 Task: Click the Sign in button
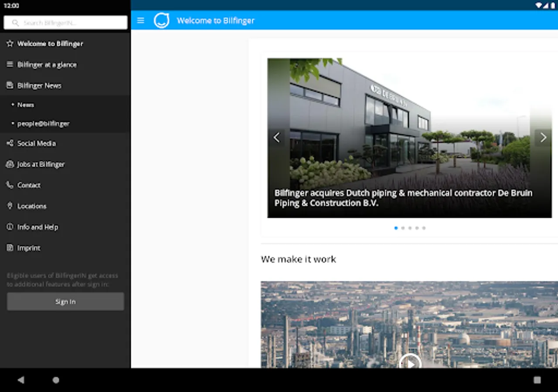click(x=65, y=301)
